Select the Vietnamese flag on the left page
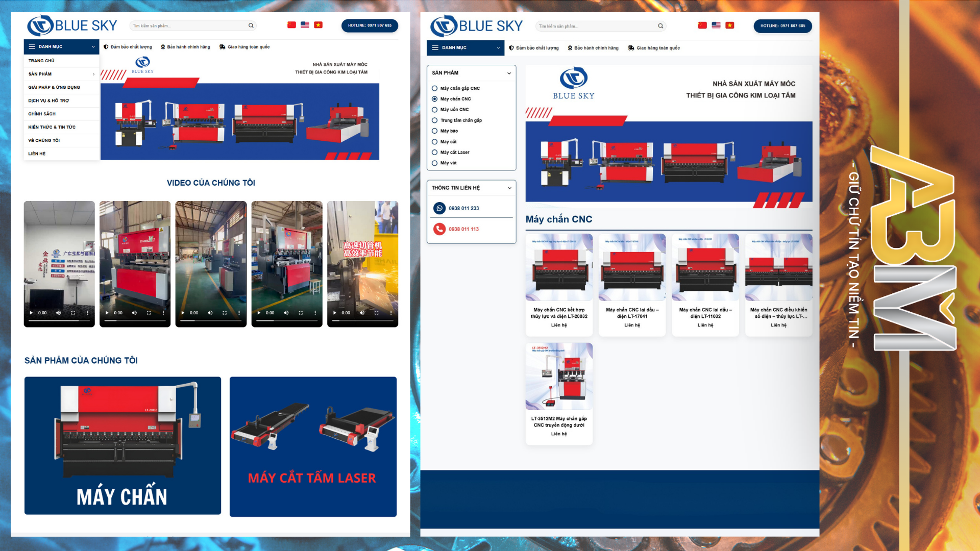Viewport: 980px width, 551px height. 318,25
